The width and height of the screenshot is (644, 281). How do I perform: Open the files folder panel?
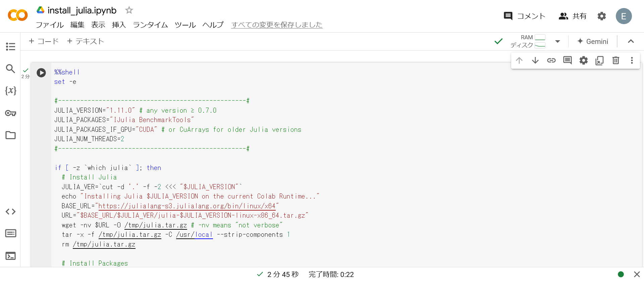point(10,135)
